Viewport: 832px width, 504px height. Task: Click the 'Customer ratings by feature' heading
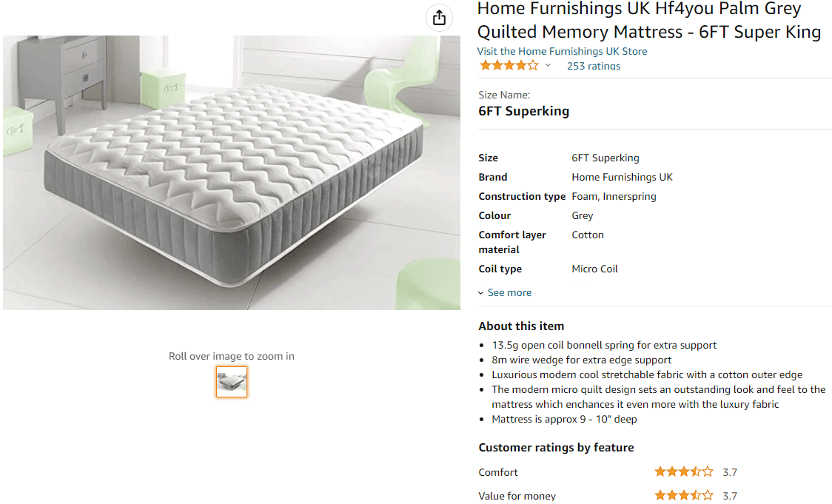[x=556, y=447]
